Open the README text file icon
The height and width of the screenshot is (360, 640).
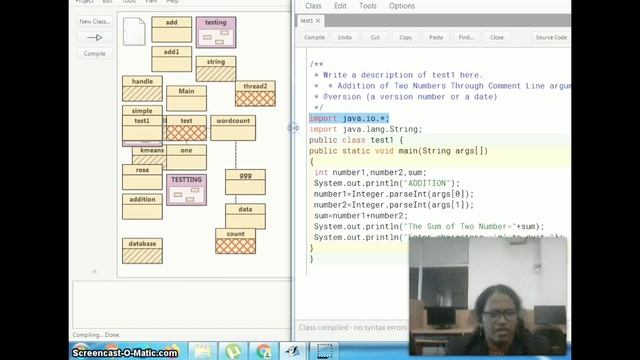(x=134, y=31)
